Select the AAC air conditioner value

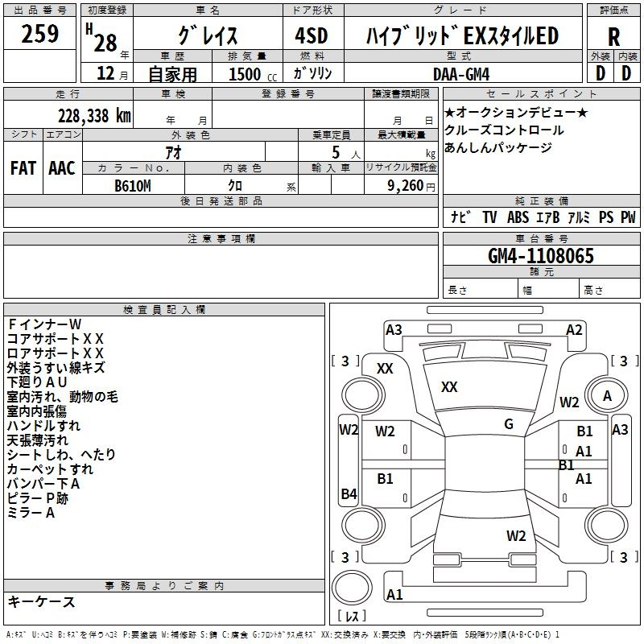[61, 167]
